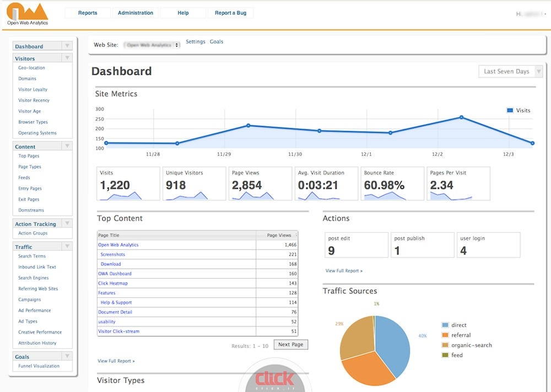This screenshot has height=392, width=551.
Task: Click the user login action box
Action: 488,245
